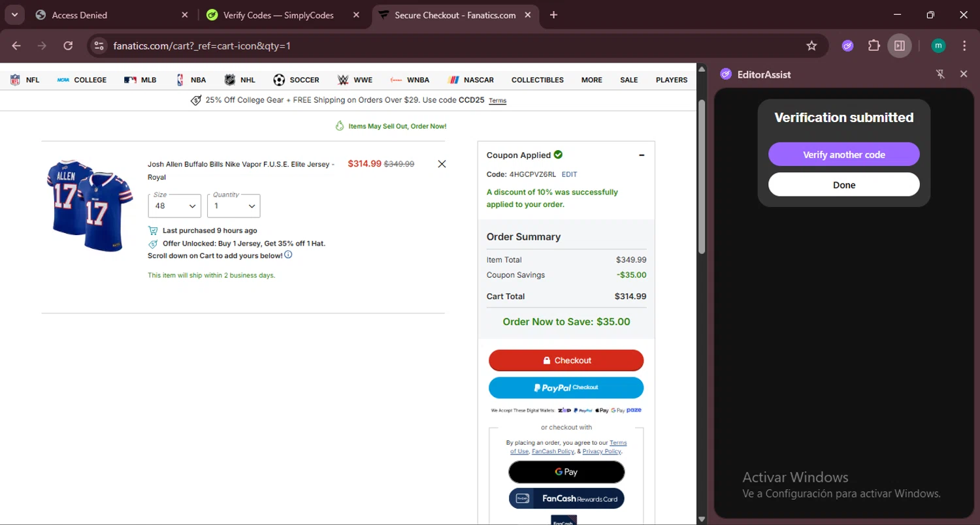Click Verify another code button

[x=844, y=155]
